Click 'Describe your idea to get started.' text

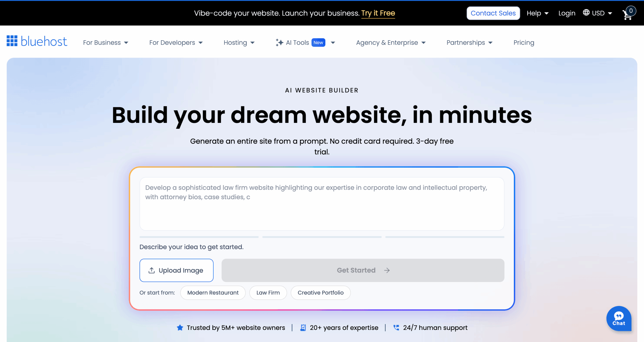click(x=191, y=247)
